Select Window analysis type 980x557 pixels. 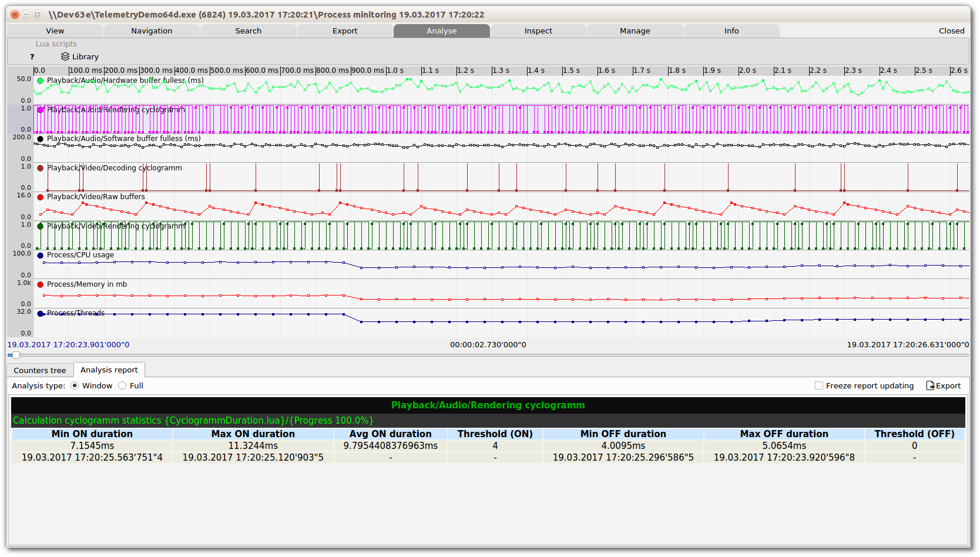(75, 386)
